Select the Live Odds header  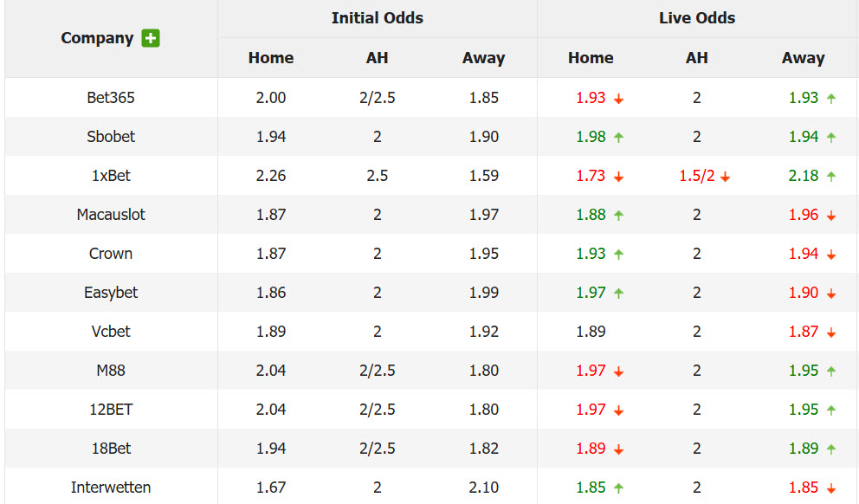(697, 18)
